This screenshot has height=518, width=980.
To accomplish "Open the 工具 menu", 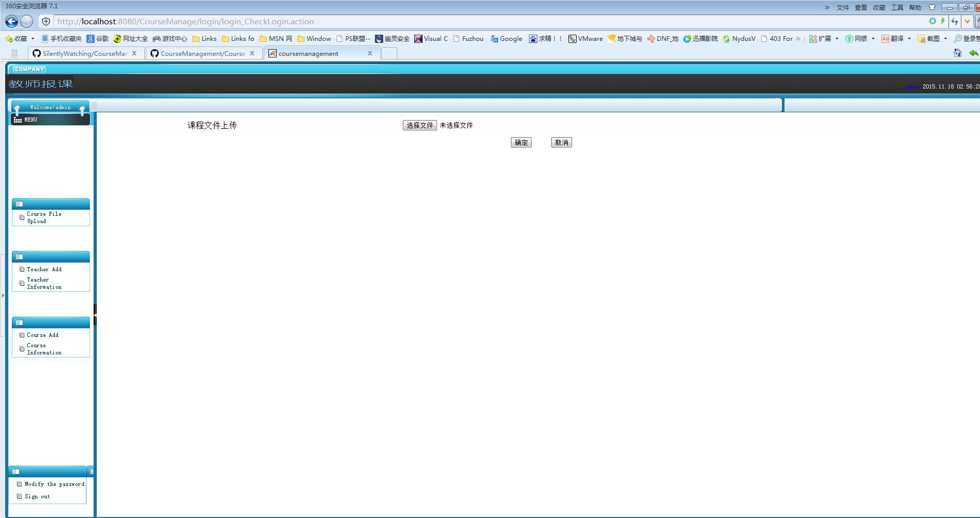I will [897, 7].
